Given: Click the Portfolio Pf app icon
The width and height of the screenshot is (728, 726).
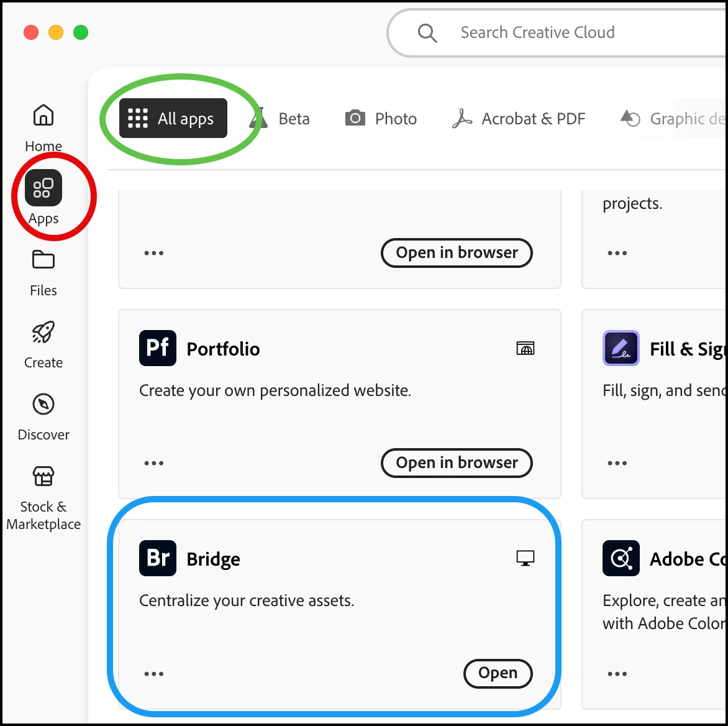Looking at the screenshot, I should point(157,348).
